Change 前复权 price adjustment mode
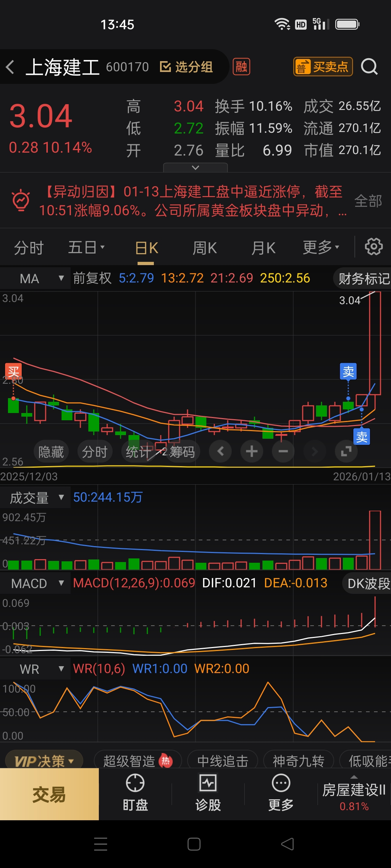The image size is (391, 868). tap(92, 278)
